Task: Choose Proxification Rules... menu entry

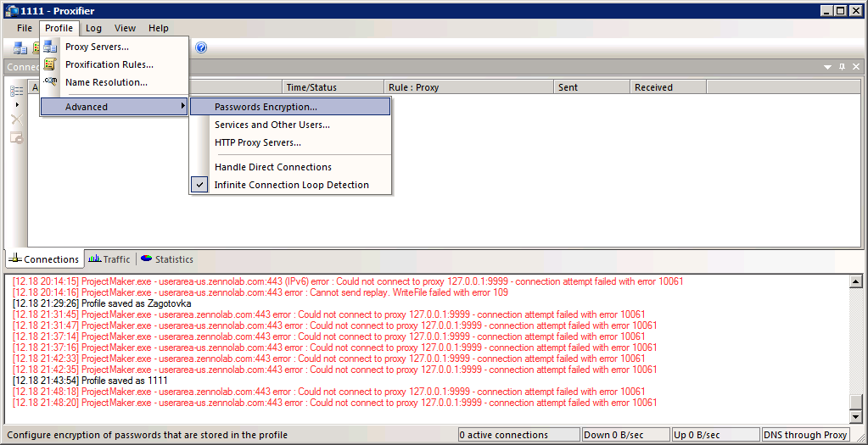Action: pos(115,64)
